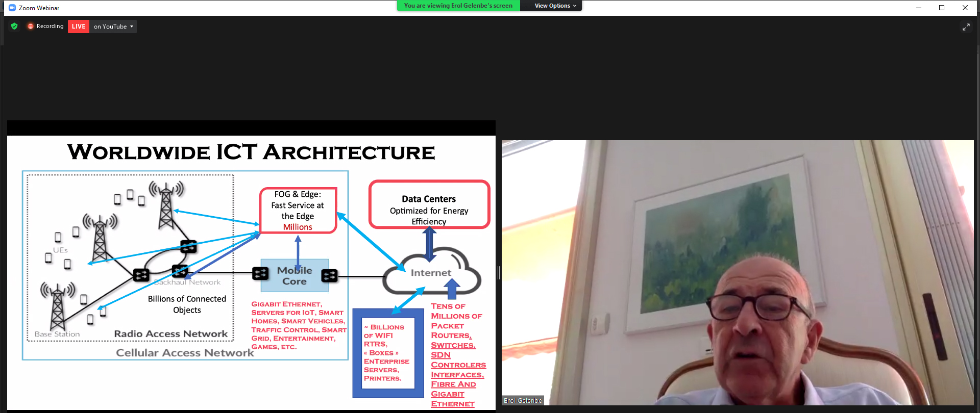980x413 pixels.
Task: Click the Mobile Core box on the slide
Action: point(295,276)
